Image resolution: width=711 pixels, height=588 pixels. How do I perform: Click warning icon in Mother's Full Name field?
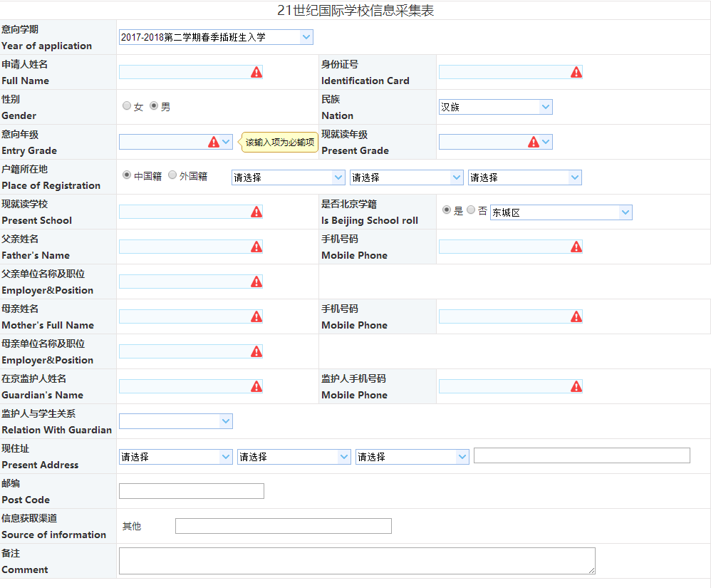pyautogui.click(x=256, y=316)
